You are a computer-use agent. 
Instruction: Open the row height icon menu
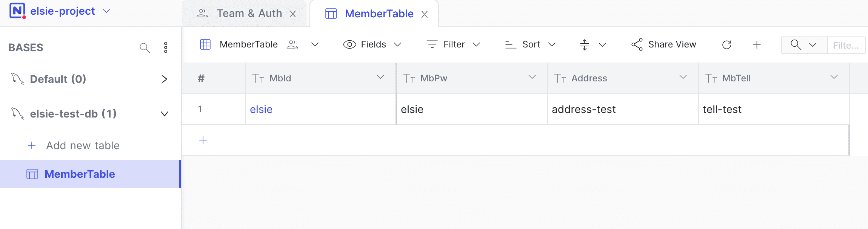(592, 45)
